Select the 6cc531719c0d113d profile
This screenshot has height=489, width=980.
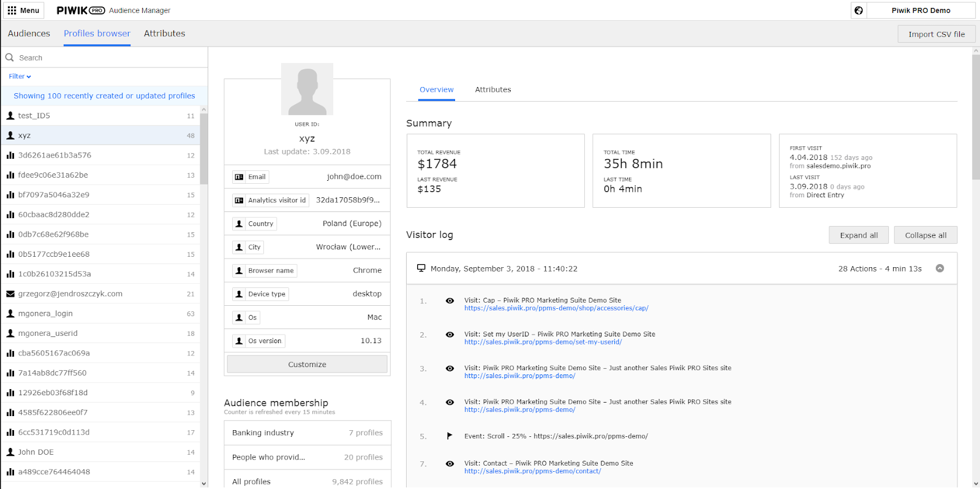click(x=100, y=432)
